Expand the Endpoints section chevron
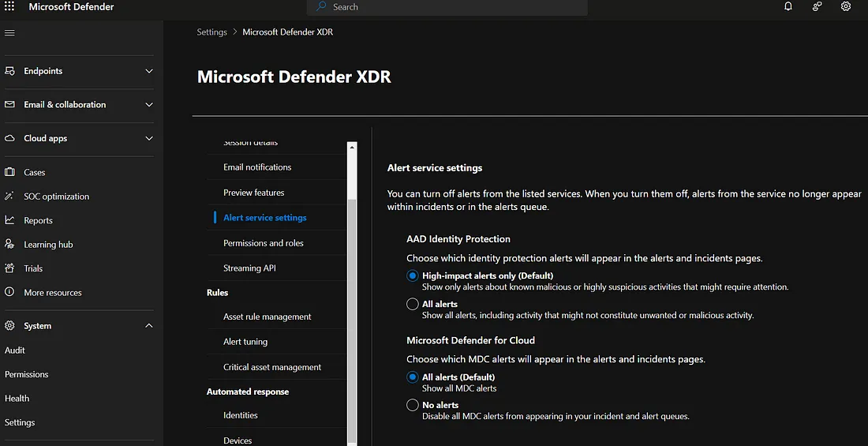This screenshot has height=446, width=868. [149, 71]
